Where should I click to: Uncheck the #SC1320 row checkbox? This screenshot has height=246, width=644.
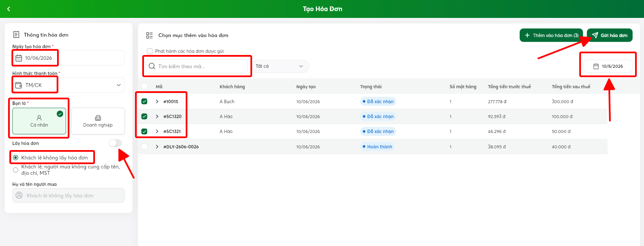(x=144, y=116)
